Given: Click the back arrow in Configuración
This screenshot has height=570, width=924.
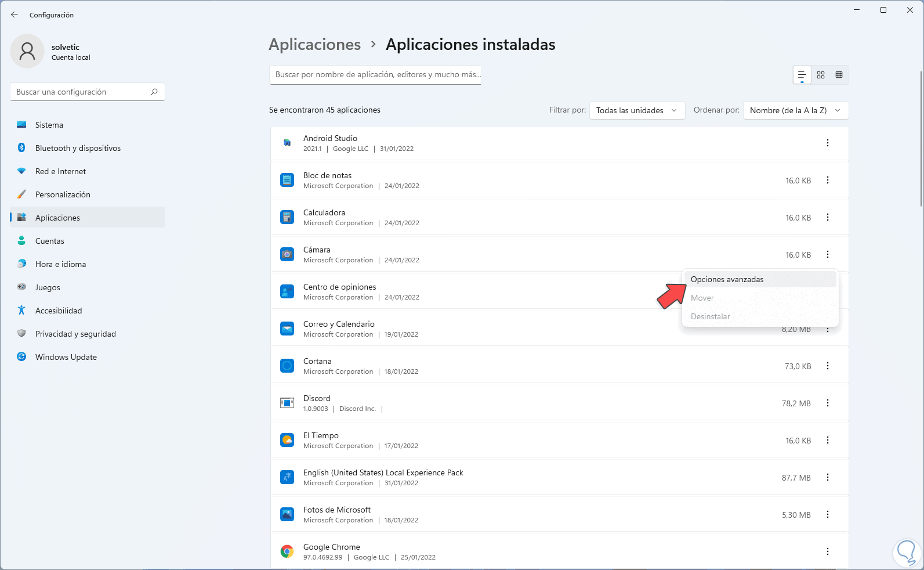Looking at the screenshot, I should [x=15, y=15].
